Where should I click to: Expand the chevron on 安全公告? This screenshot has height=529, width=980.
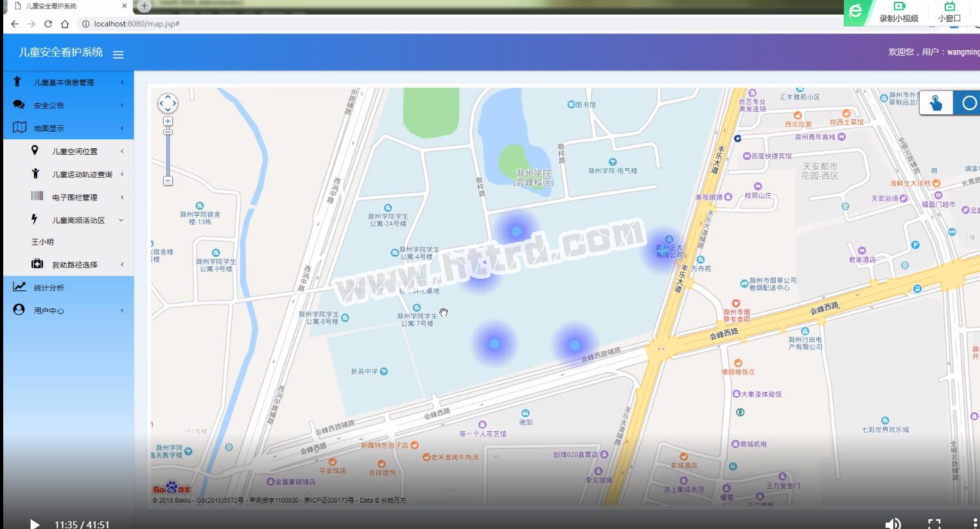pos(122,105)
